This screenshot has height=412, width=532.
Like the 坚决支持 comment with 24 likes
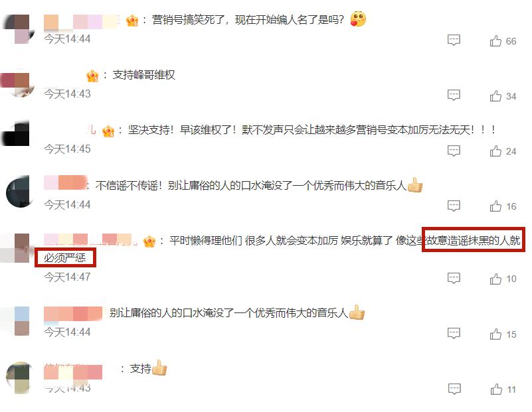[x=495, y=151]
